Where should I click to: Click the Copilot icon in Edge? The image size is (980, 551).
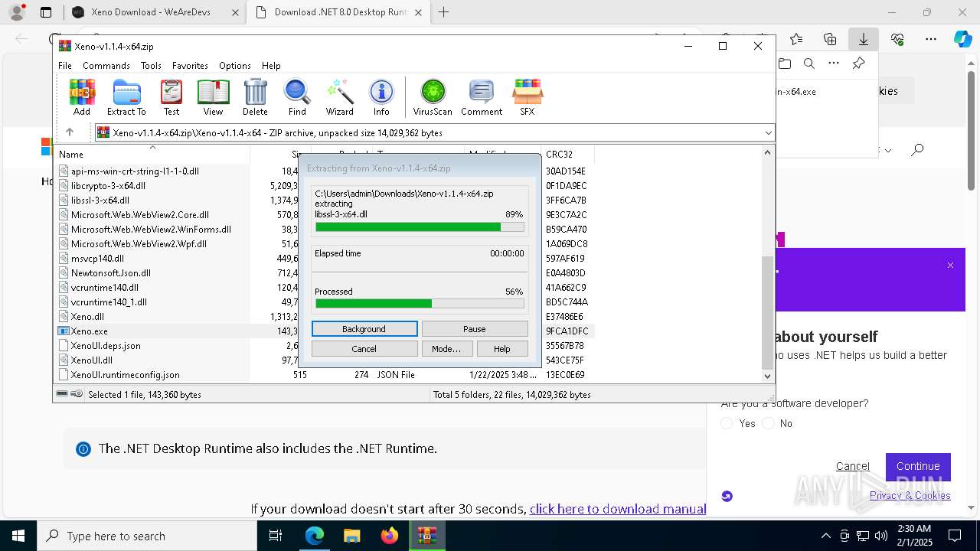click(x=962, y=39)
